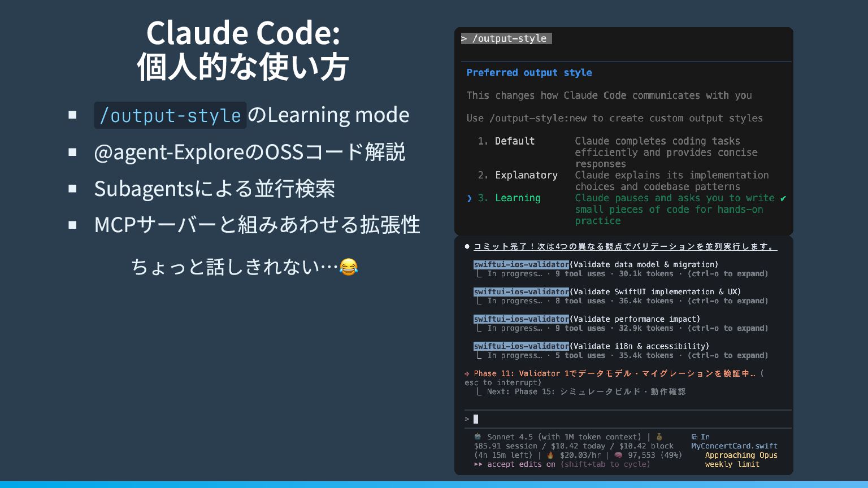Click the swiftui-ios-validator tag for performance impact

click(521, 319)
